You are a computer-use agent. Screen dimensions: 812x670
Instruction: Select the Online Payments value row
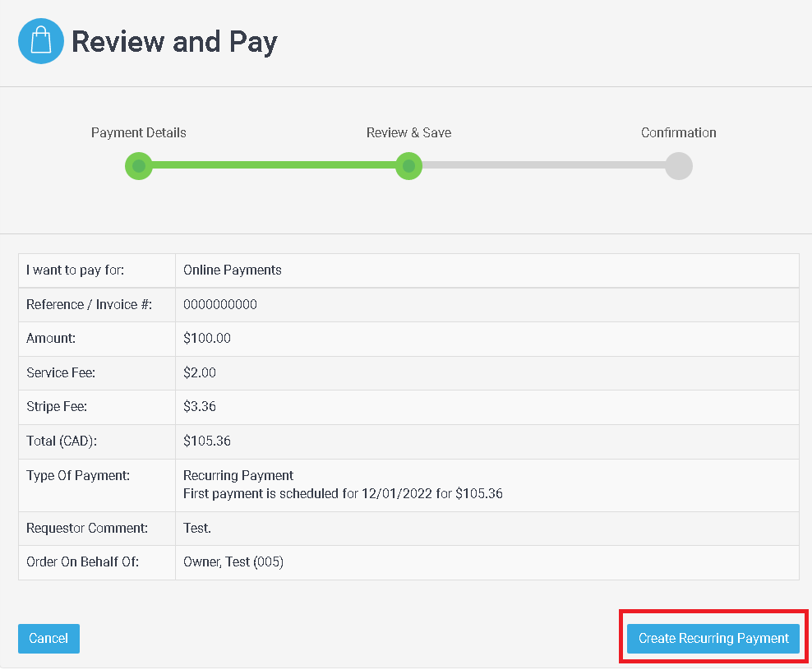coord(233,270)
